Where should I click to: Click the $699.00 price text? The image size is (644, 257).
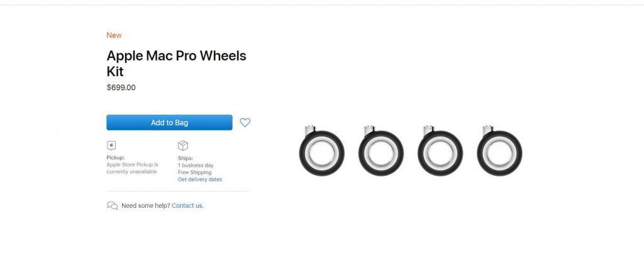click(x=121, y=88)
